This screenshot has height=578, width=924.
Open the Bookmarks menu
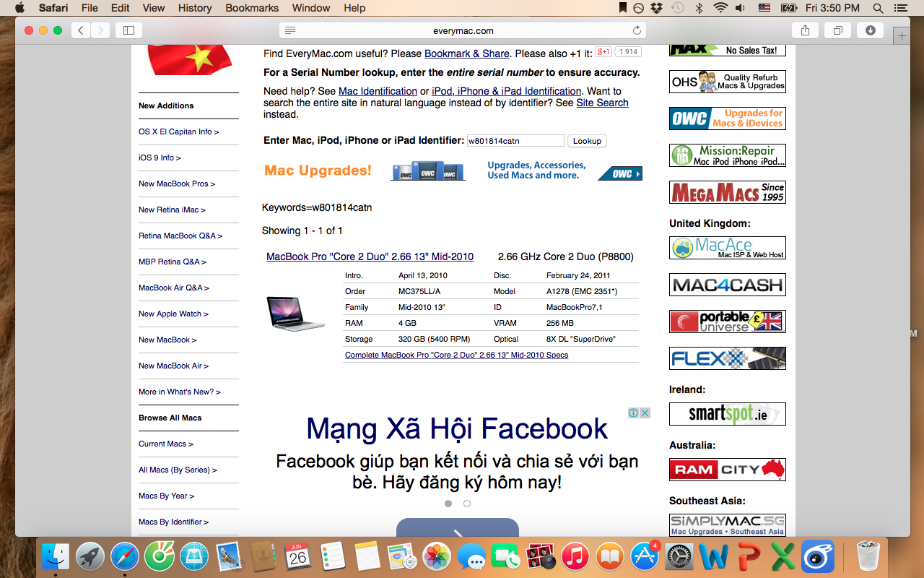[x=252, y=8]
